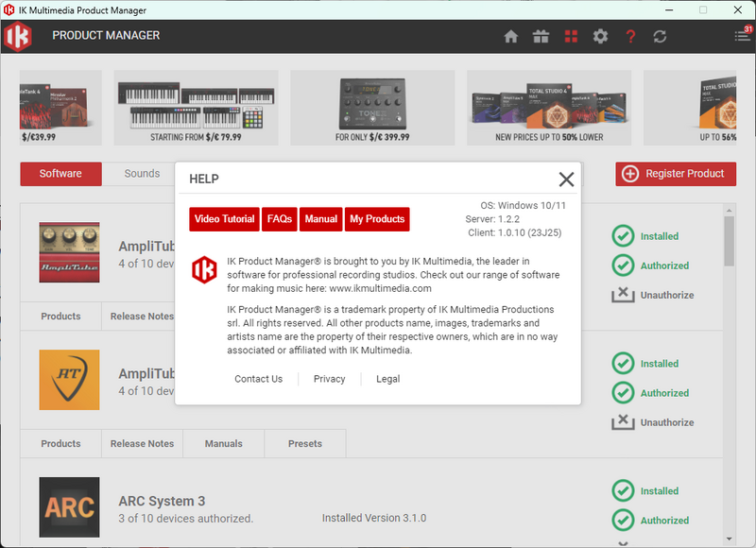Viewport: 756px width, 548px height.
Task: Open the first AmpliTube Products tab
Action: [60, 317]
